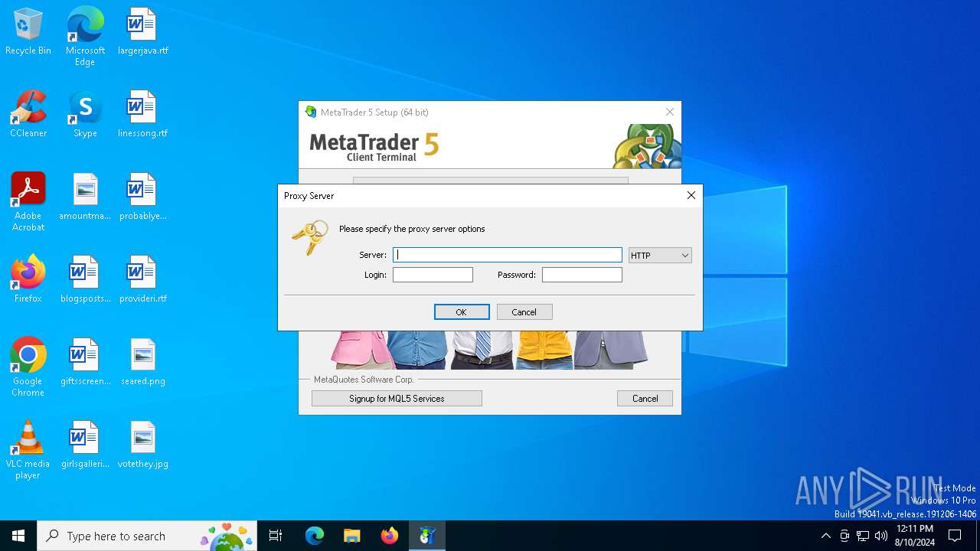980x551 pixels.
Task: Select the votethey.jpg image icon
Action: (x=142, y=445)
